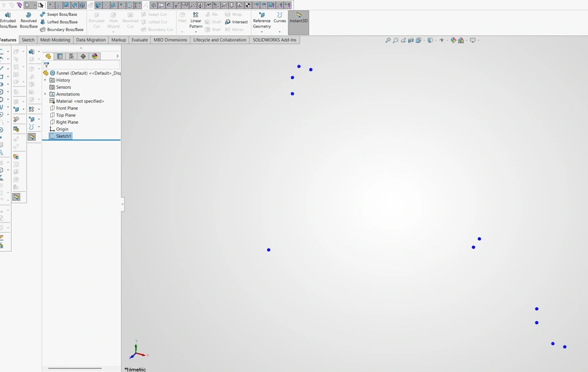Viewport: 588px width, 372px height.
Task: Click the Display Style cube icon
Action: click(x=430, y=40)
